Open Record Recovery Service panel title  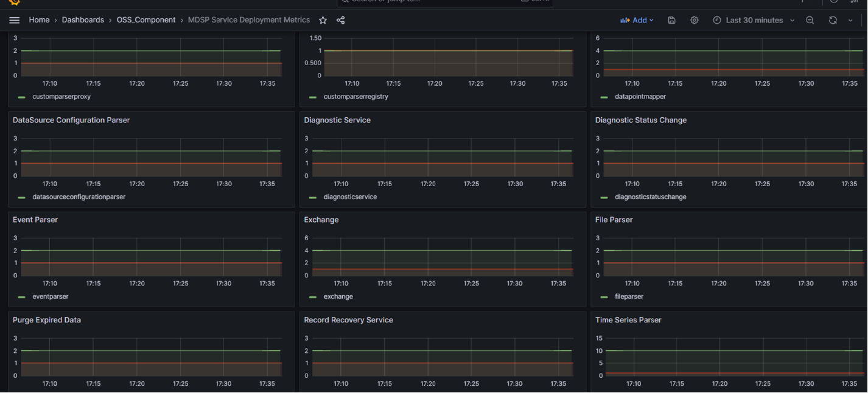[349, 320]
